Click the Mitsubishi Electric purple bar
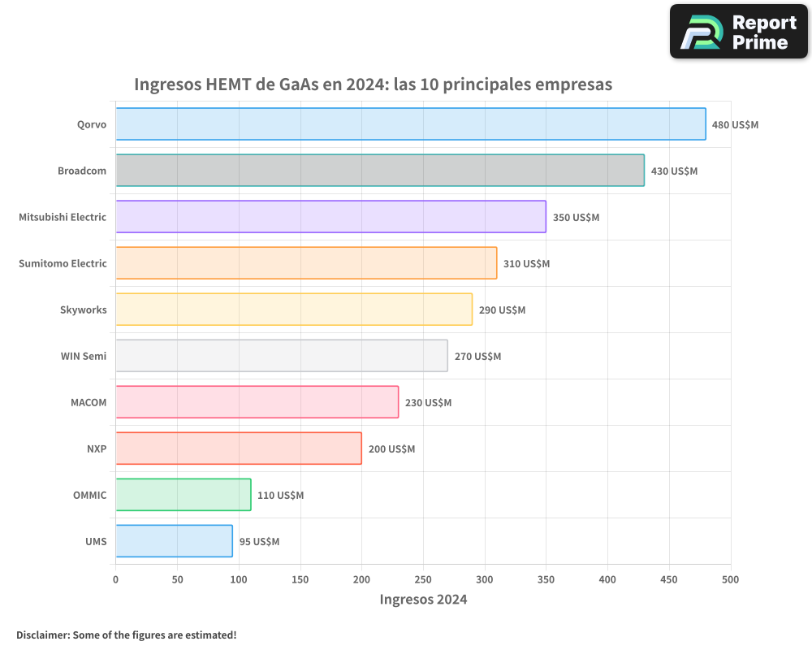 tap(330, 217)
